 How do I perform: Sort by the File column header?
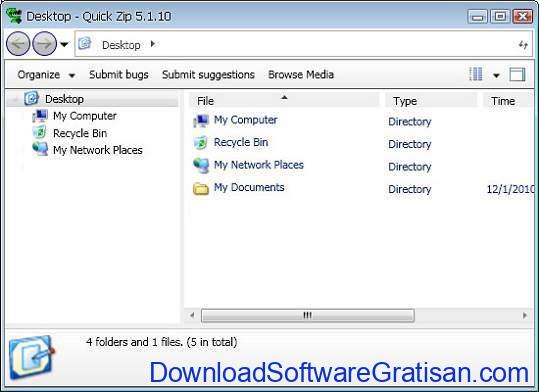click(x=284, y=101)
